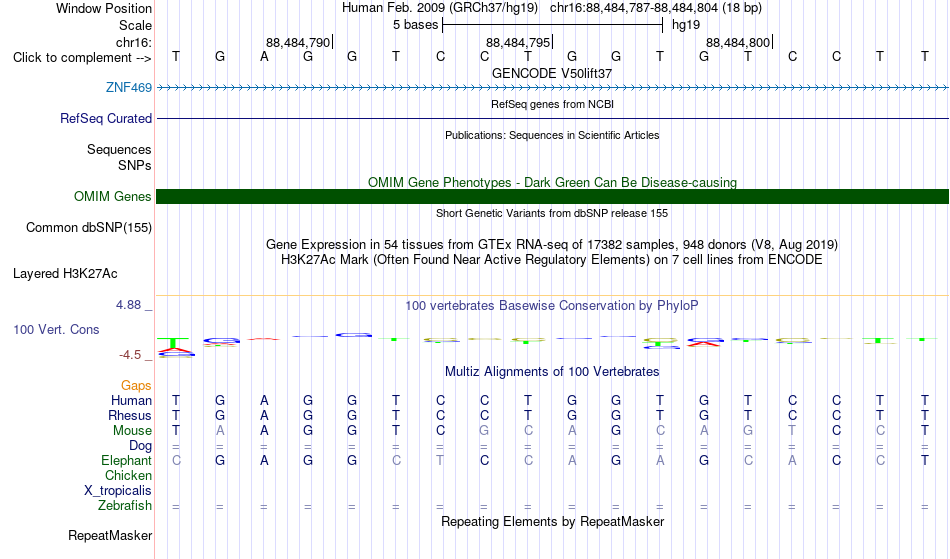Screen dimensions: 950x559
Task: Click the 'OMIM Gene Phenotypes' green title
Action: (x=553, y=182)
